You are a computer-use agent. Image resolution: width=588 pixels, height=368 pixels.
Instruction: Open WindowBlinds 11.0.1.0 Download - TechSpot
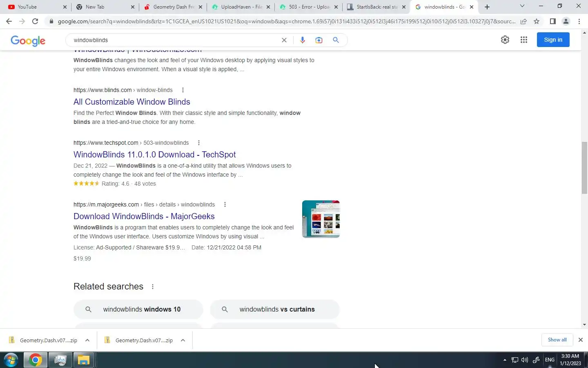pos(155,155)
